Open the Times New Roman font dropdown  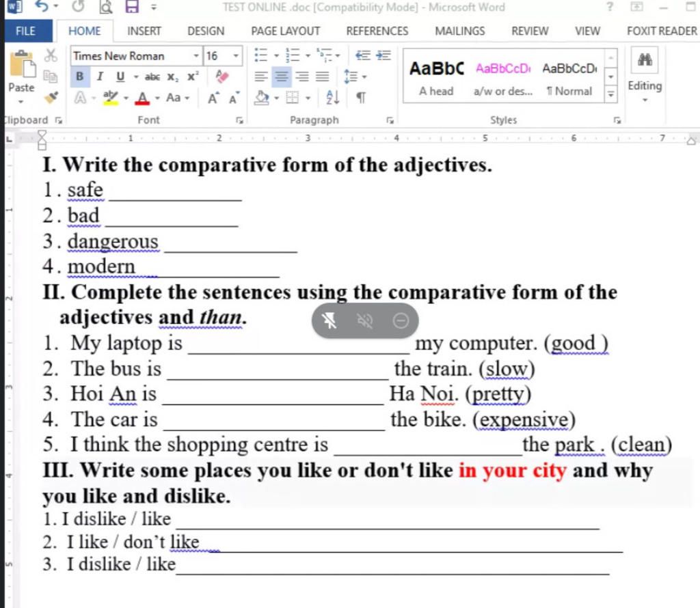point(196,56)
